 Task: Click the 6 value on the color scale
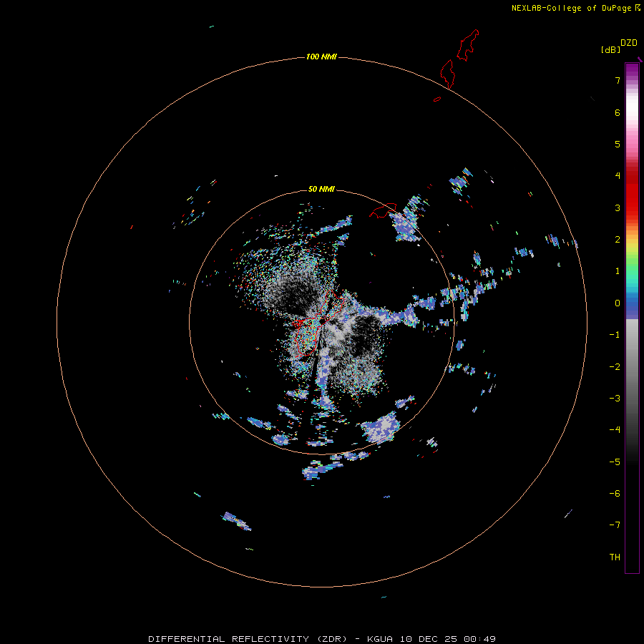tap(618, 112)
